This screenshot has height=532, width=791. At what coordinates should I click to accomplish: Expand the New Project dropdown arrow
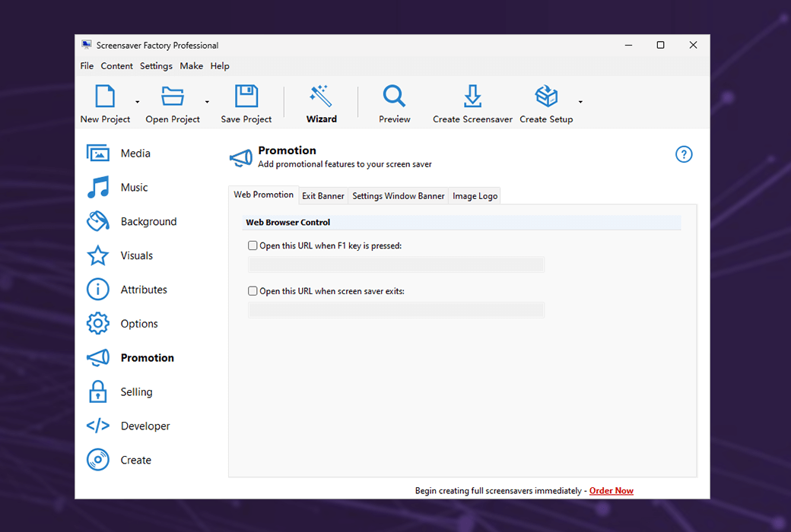137,102
